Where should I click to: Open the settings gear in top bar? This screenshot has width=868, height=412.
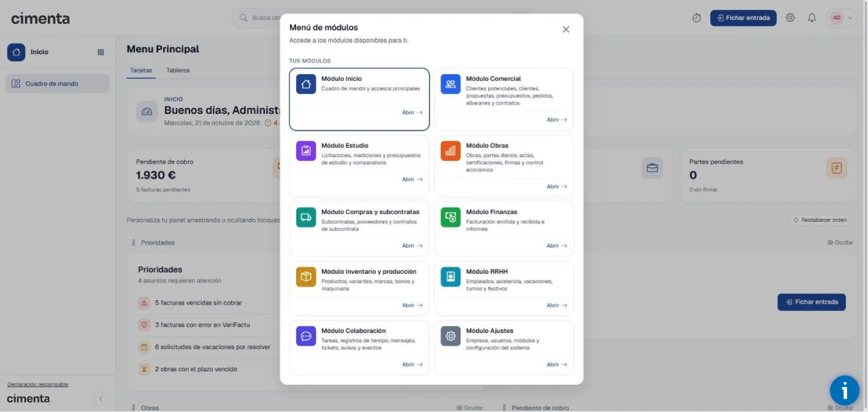click(790, 18)
